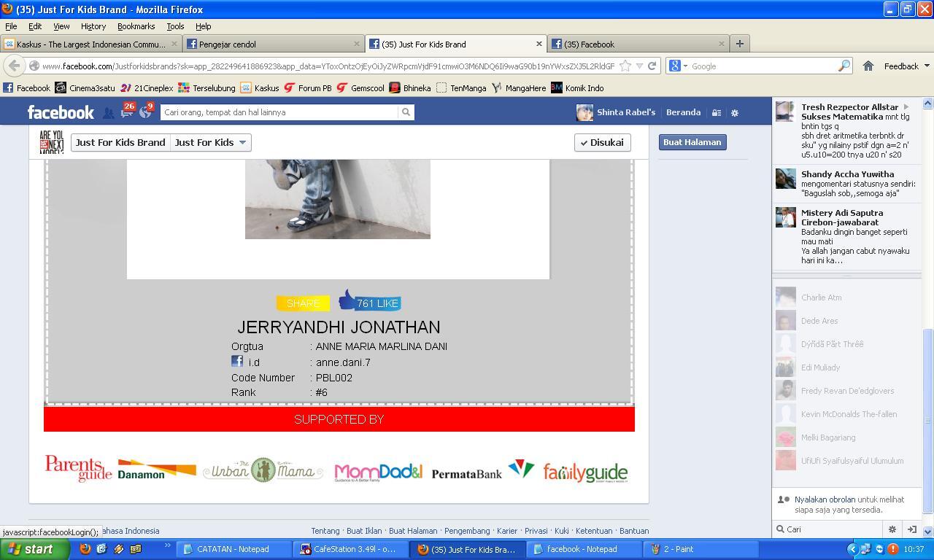Bookmark this page with the star icon

pyautogui.click(x=625, y=66)
